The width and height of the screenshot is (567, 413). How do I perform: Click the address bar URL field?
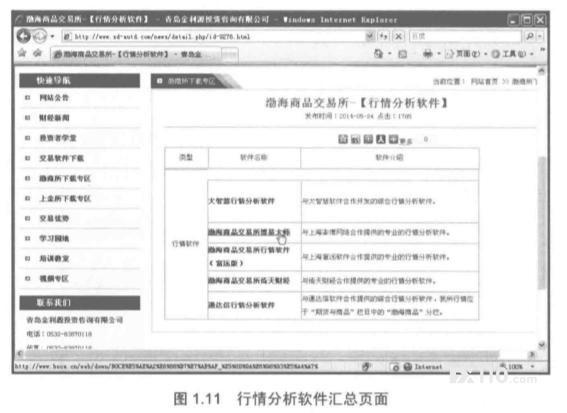(x=214, y=37)
